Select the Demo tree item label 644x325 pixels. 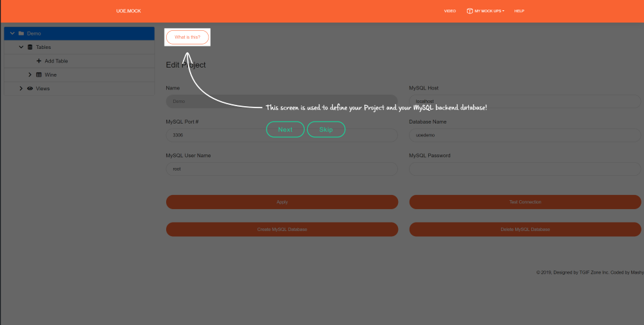[x=33, y=33]
